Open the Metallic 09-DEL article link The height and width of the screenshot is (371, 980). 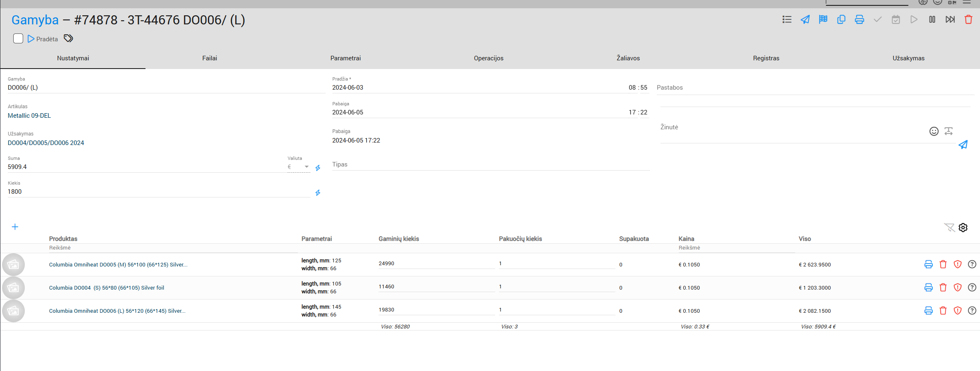[x=29, y=116]
